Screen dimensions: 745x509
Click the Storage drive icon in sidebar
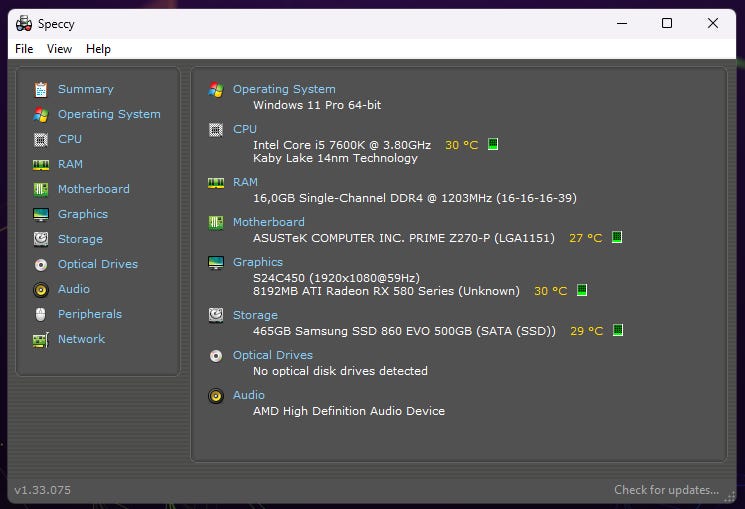41,239
